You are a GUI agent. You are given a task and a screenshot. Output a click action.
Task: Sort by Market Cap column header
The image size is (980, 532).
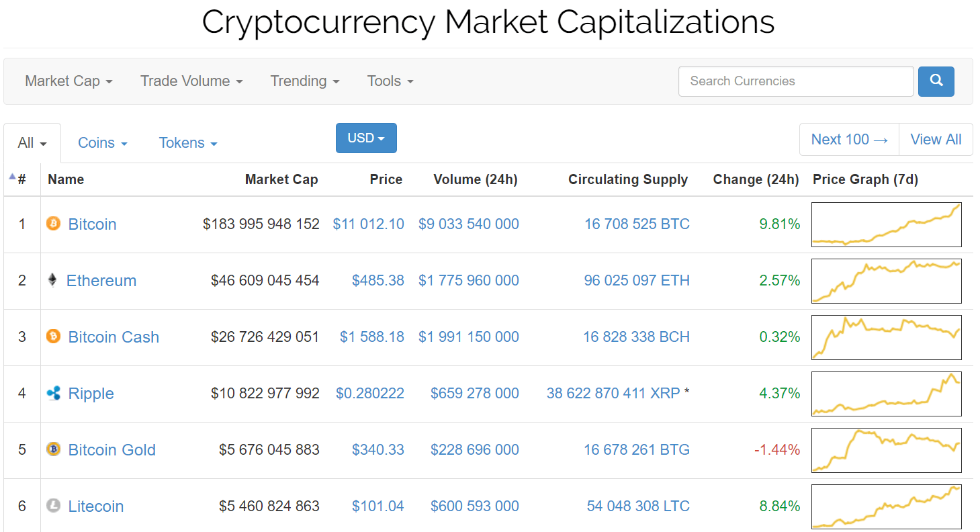pos(281,179)
